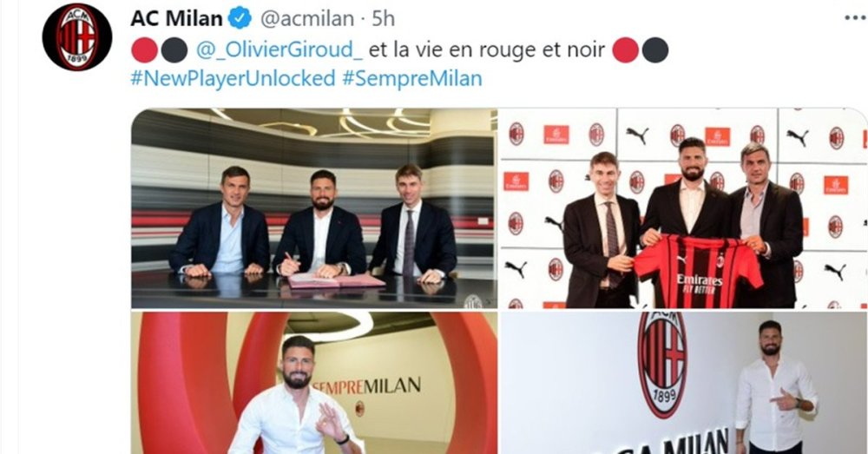Click the trailing red circle emoji
Screen dimensions: 868x454
pyautogui.click(x=626, y=50)
